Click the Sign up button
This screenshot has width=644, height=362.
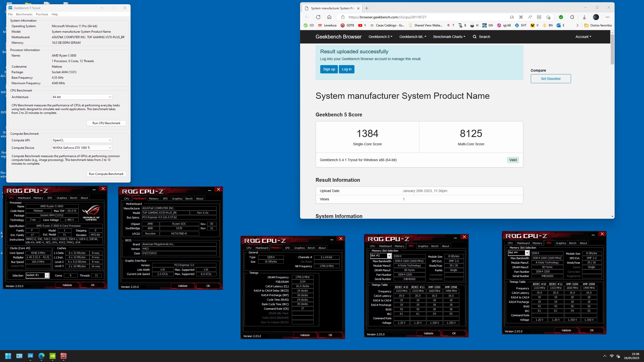click(329, 69)
